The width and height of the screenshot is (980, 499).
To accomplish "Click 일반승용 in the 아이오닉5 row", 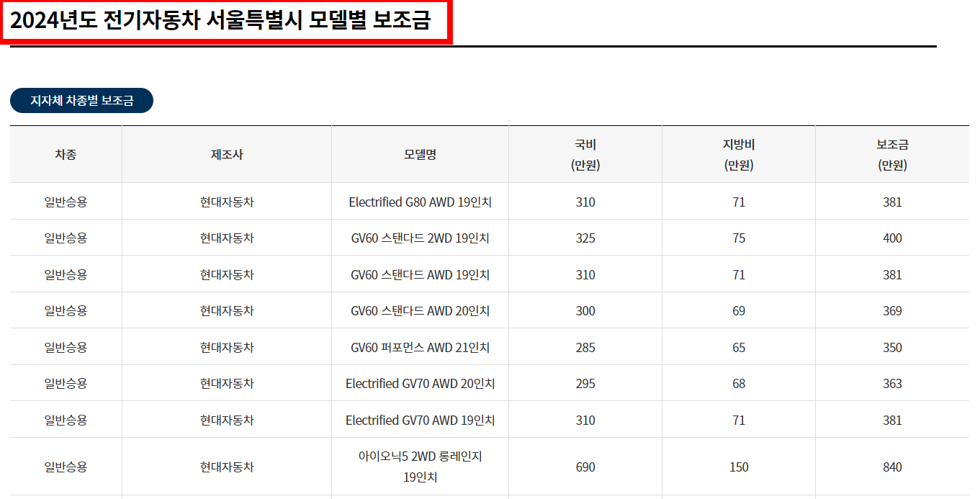I will pos(66,467).
